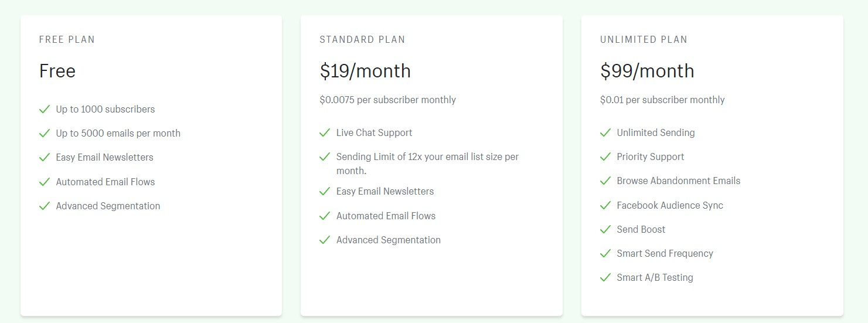Click the Free price label
The height and width of the screenshot is (323, 868).
pyautogui.click(x=57, y=72)
